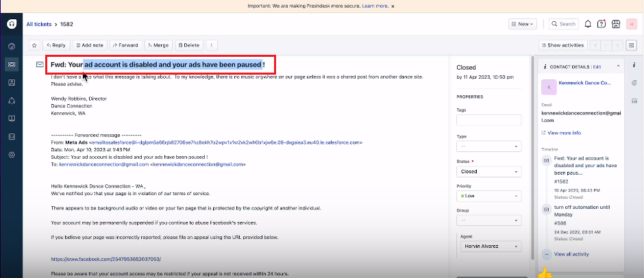Click Edit in Contact Details
Screen dimensions: 644x278
pyautogui.click(x=597, y=66)
